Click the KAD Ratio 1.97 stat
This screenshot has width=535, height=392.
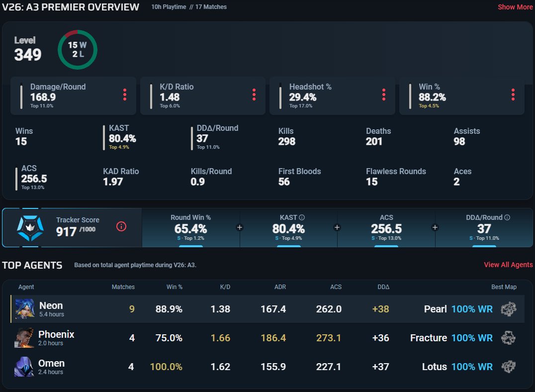click(121, 177)
